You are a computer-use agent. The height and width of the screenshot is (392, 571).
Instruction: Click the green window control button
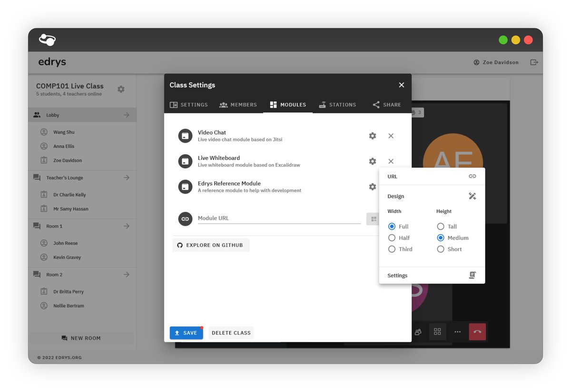tap(503, 40)
